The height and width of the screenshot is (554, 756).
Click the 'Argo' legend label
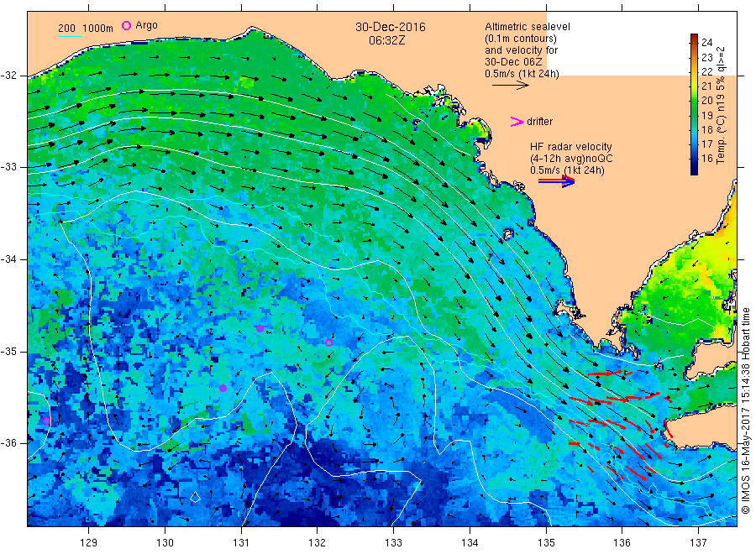(146, 25)
